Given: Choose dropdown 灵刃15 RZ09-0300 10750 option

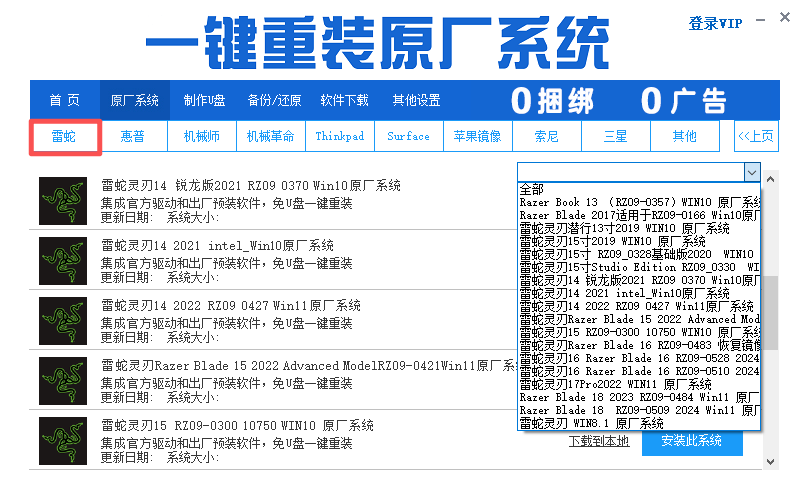Looking at the screenshot, I should [638, 332].
